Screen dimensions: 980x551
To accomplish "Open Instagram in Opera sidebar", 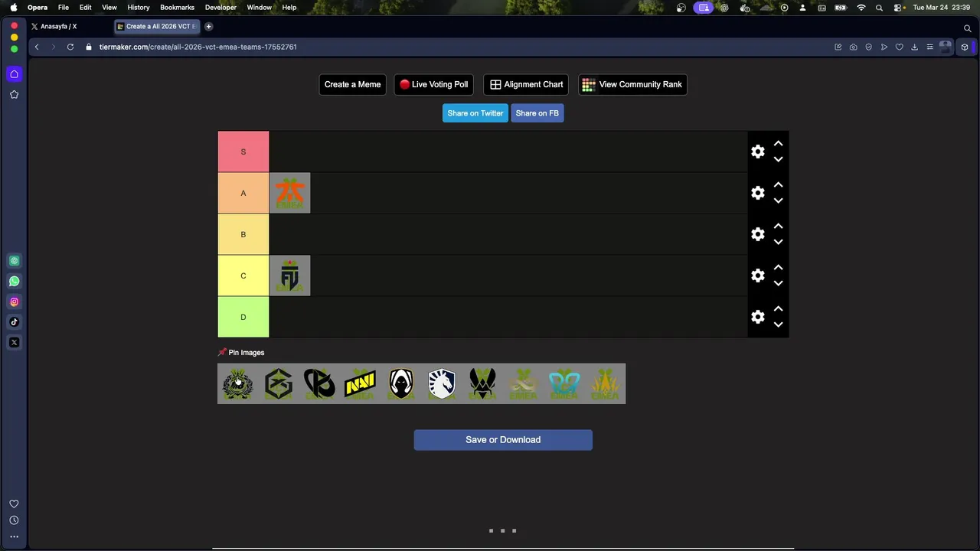I will point(14,302).
